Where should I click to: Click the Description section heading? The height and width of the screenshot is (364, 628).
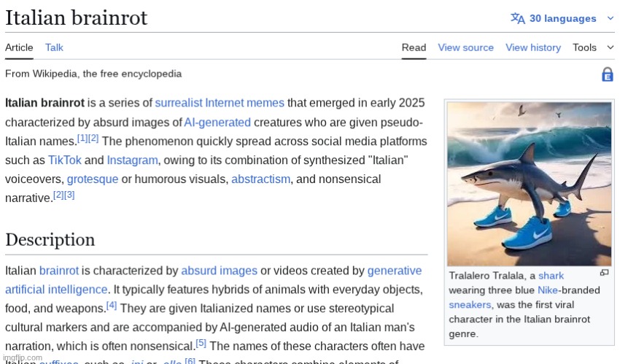pos(50,240)
